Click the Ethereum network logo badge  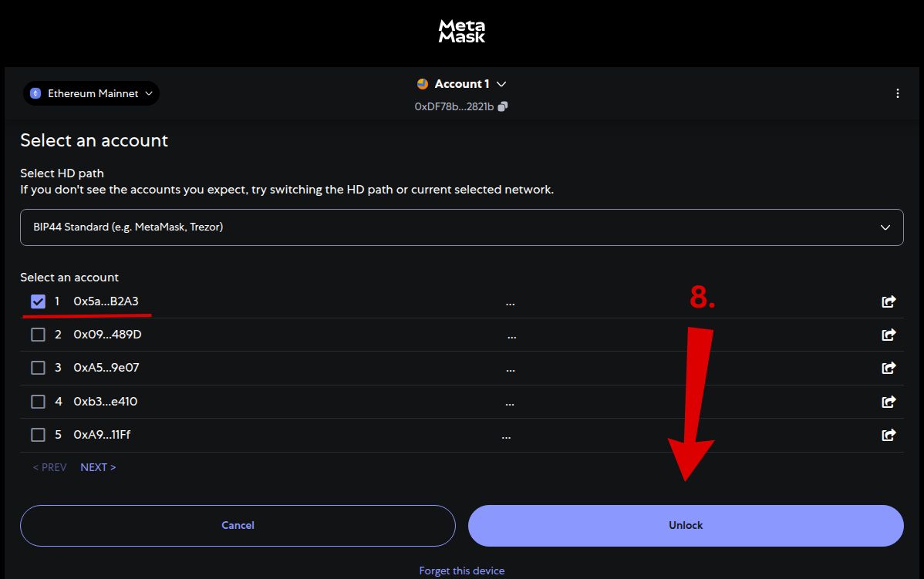coord(34,93)
